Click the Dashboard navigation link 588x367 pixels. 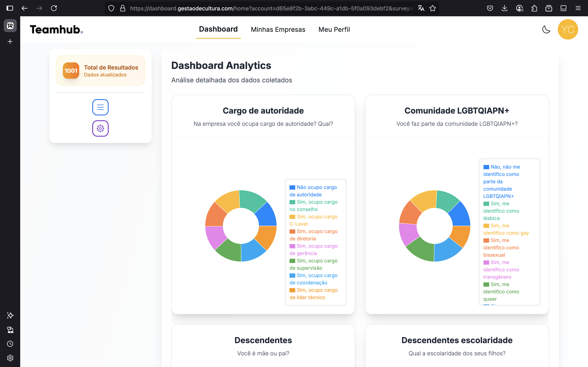(x=218, y=29)
